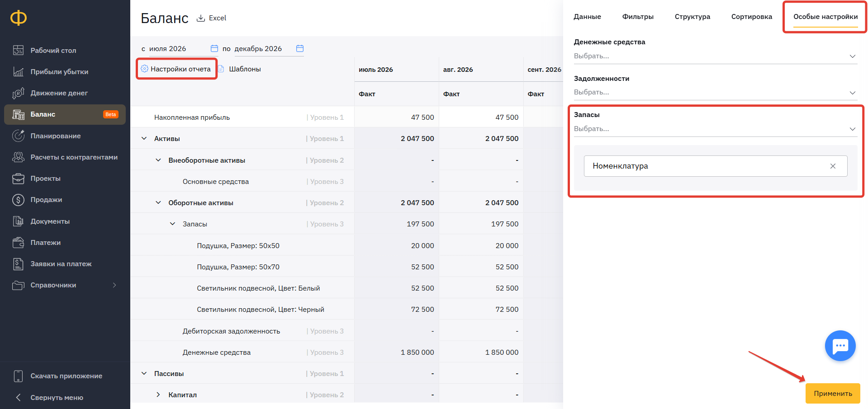The image size is (868, 409).
Task: Open end date calendar icon
Action: [x=300, y=48]
